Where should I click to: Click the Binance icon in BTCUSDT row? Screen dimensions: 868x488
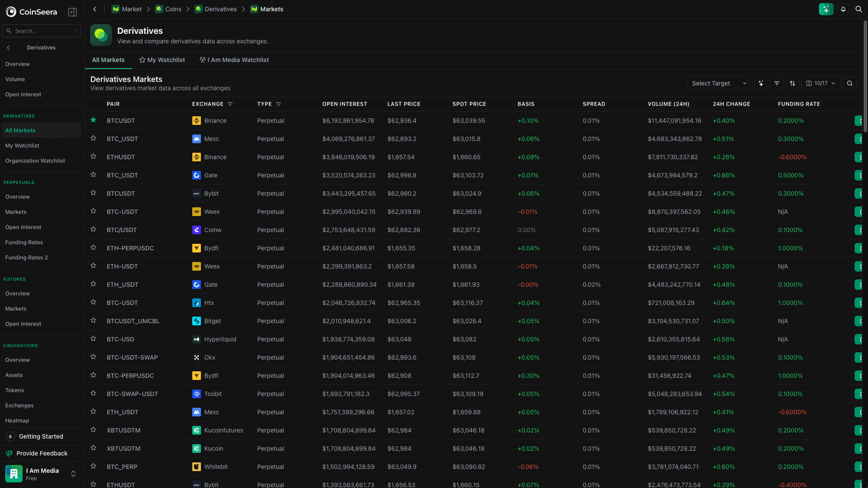coord(197,121)
